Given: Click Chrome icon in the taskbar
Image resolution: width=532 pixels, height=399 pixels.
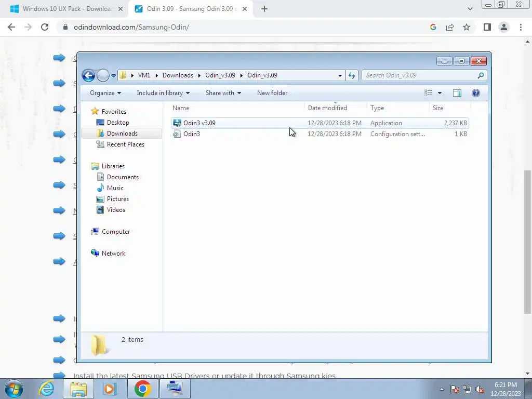Looking at the screenshot, I should 142,389.
